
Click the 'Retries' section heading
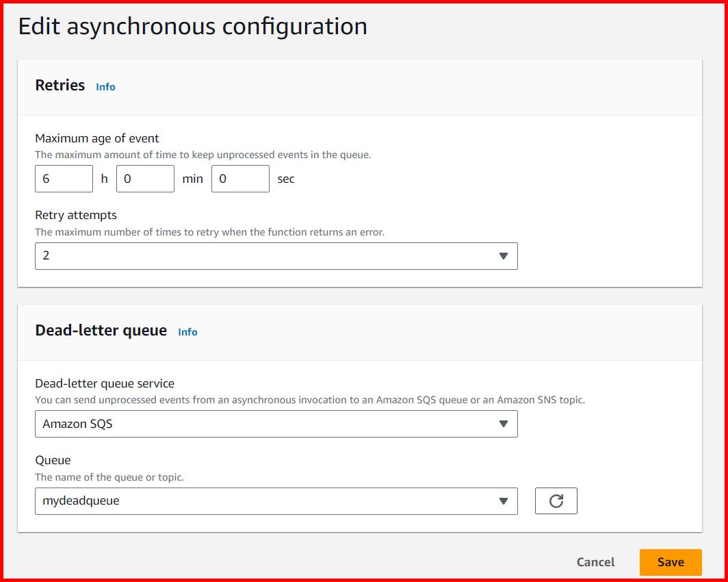(x=60, y=85)
